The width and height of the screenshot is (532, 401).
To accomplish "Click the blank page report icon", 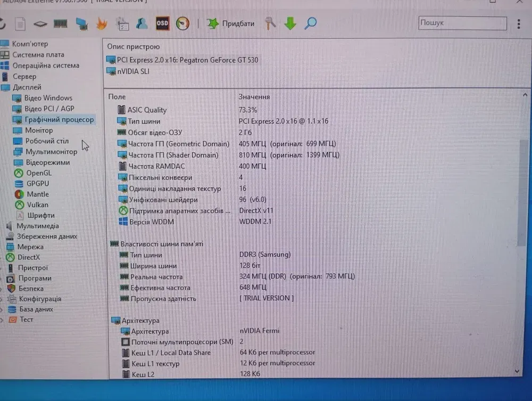I will pos(20,24).
